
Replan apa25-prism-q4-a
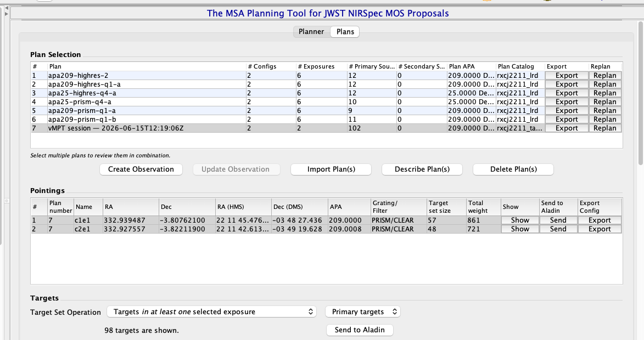click(604, 101)
